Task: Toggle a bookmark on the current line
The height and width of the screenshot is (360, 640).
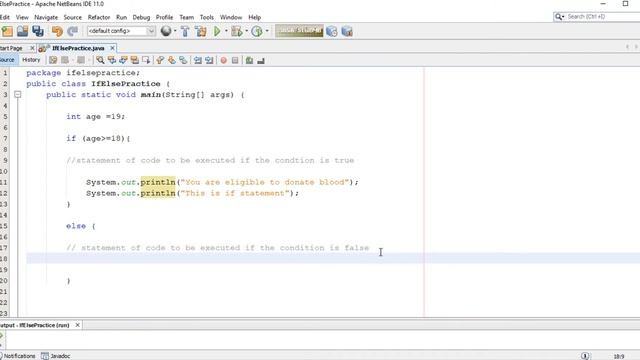Action: tap(183, 60)
